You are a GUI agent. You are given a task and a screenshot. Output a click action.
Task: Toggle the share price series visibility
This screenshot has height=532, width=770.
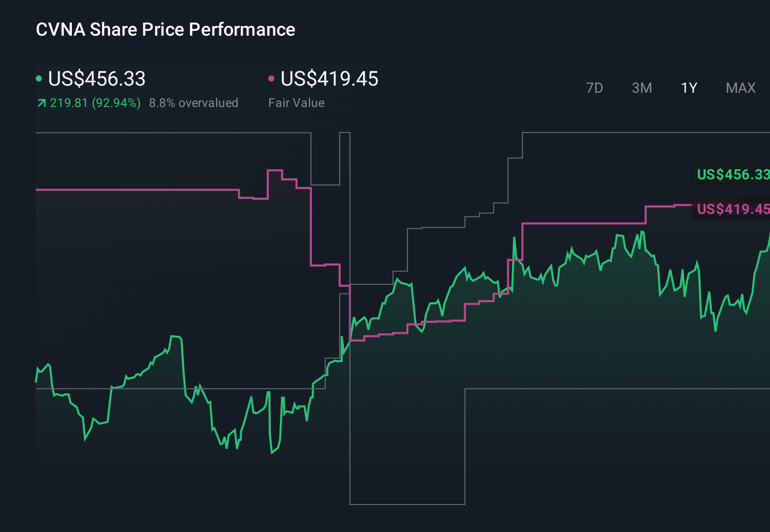[x=96, y=79]
